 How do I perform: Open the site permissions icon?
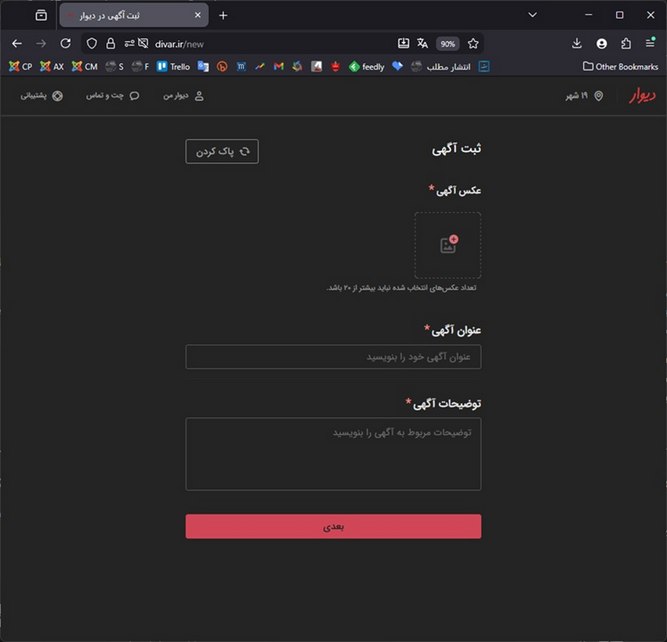[129, 43]
